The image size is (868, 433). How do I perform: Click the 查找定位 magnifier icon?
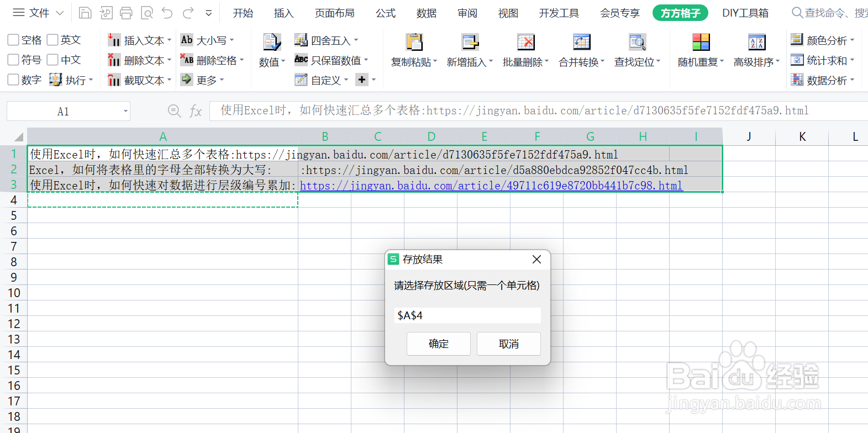pos(637,42)
